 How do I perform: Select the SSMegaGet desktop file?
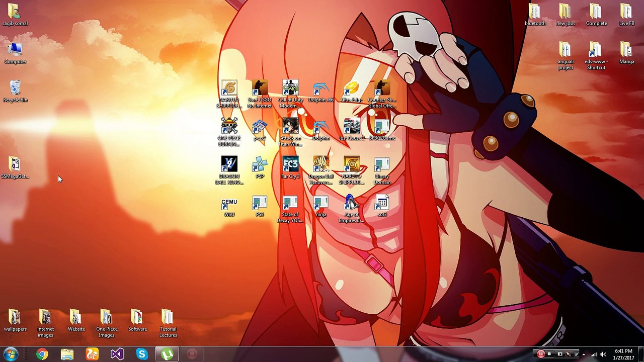15,168
